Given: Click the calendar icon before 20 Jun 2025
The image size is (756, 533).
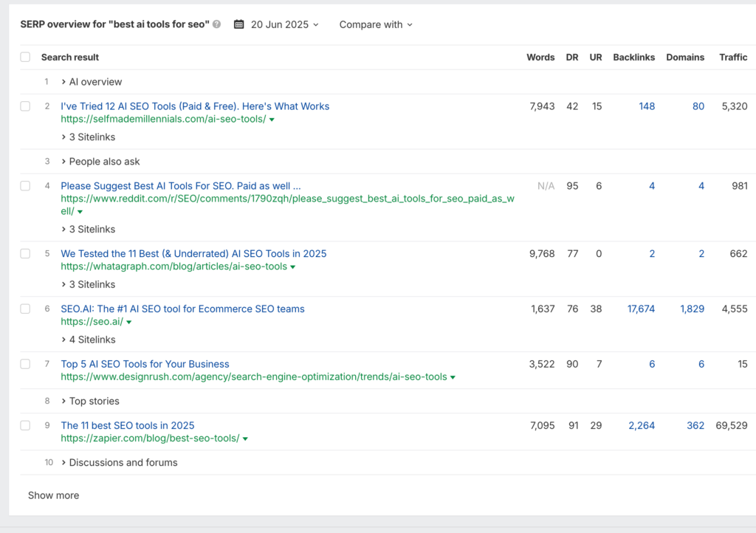Looking at the screenshot, I should [x=238, y=24].
